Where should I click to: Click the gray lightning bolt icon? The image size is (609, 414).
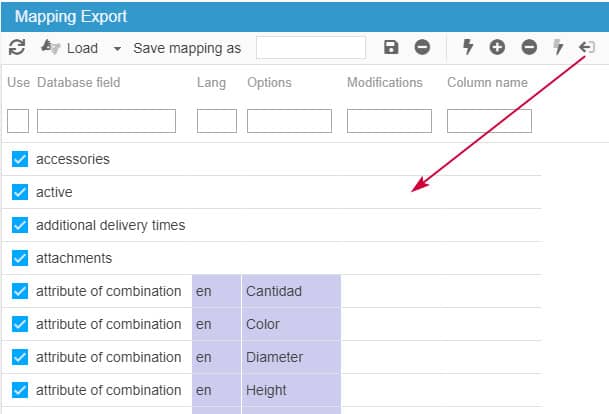click(x=559, y=47)
